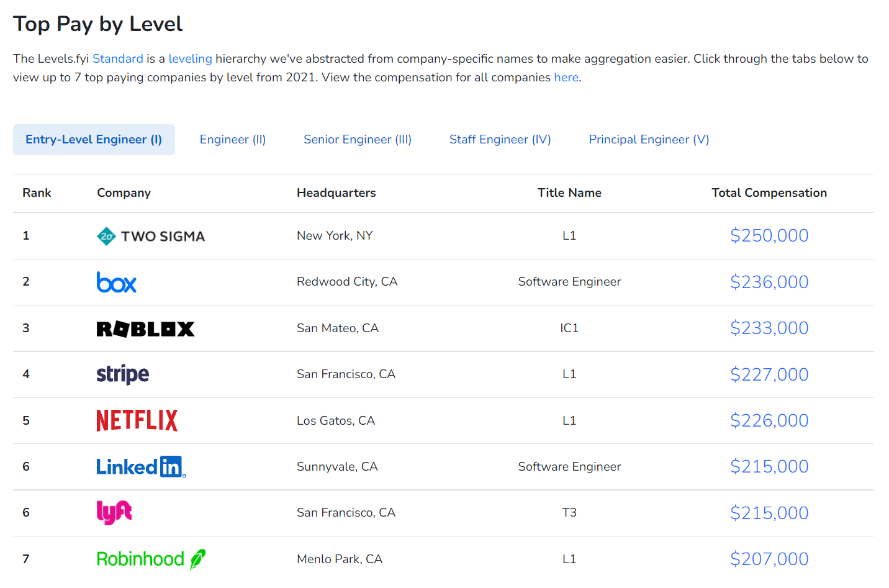Click the $236,000 compensation for Box
Viewport: 889px width, 588px height.
pyautogui.click(x=769, y=282)
